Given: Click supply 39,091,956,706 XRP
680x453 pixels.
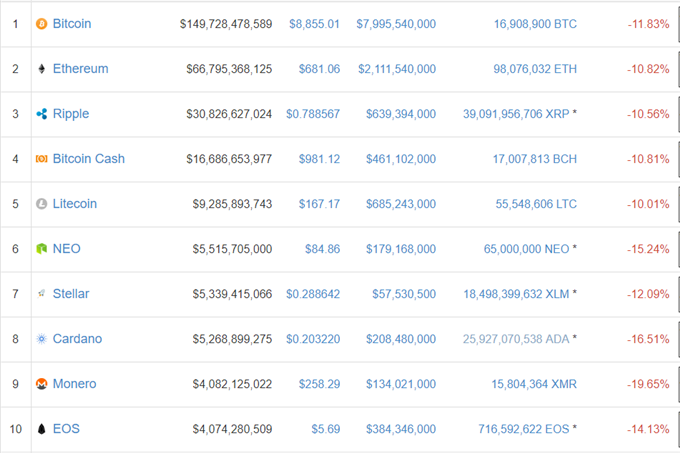Looking at the screenshot, I should click(x=516, y=114).
